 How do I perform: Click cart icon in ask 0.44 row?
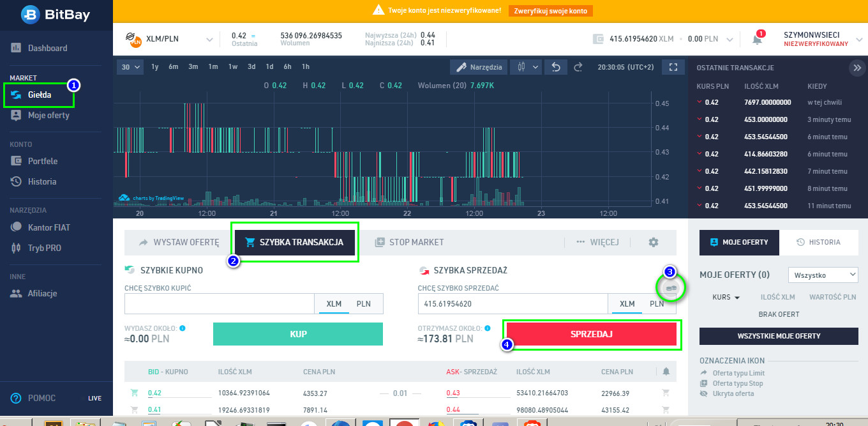[x=666, y=410]
